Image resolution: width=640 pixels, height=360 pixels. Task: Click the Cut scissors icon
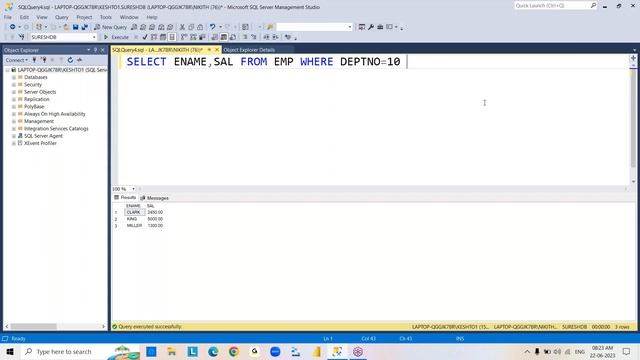(x=182, y=27)
